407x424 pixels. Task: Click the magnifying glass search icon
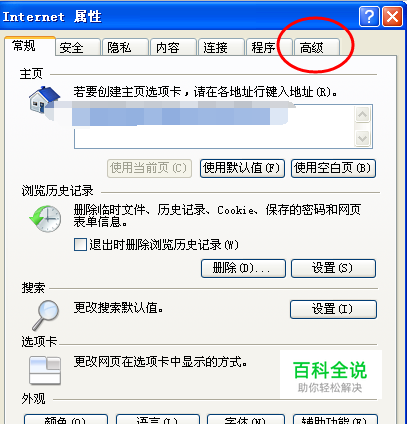46,315
